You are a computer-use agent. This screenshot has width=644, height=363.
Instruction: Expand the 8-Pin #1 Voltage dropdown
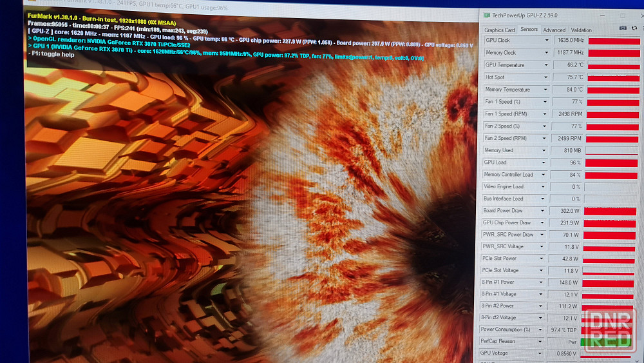[x=540, y=294]
